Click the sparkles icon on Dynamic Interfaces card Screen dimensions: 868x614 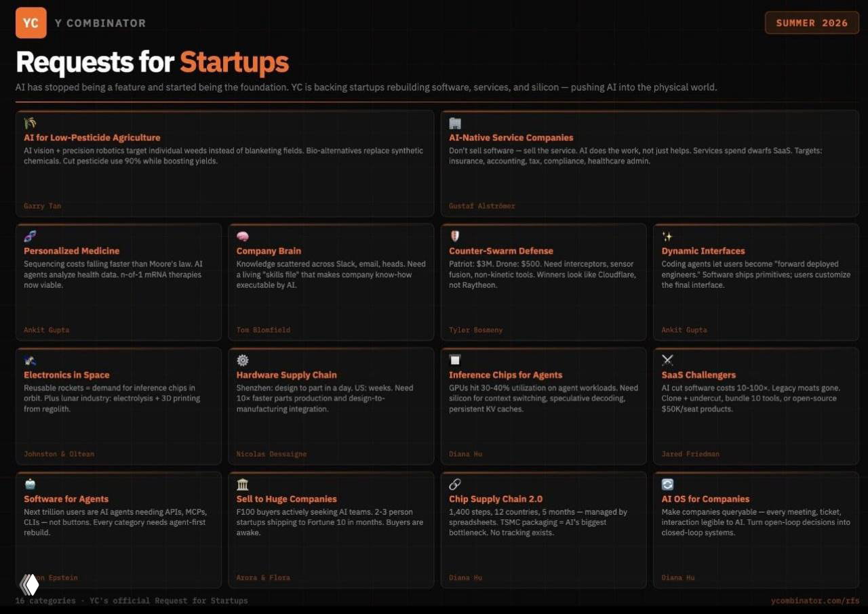pos(667,237)
